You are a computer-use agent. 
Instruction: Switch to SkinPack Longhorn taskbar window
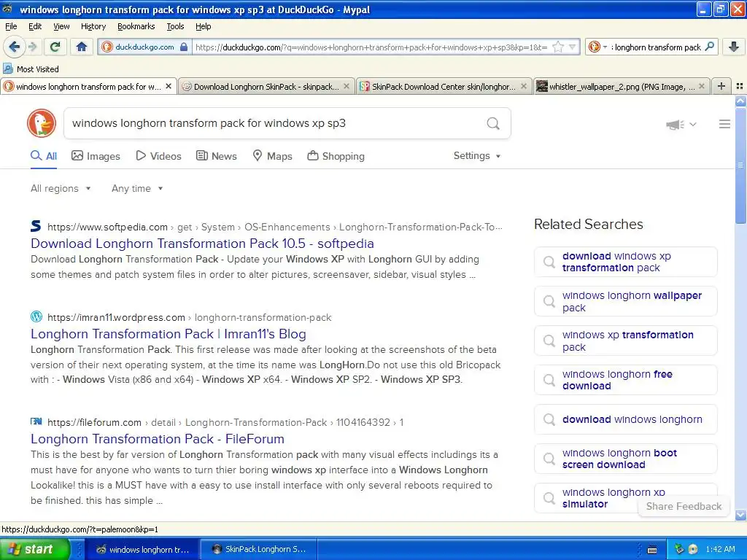pyautogui.click(x=258, y=549)
